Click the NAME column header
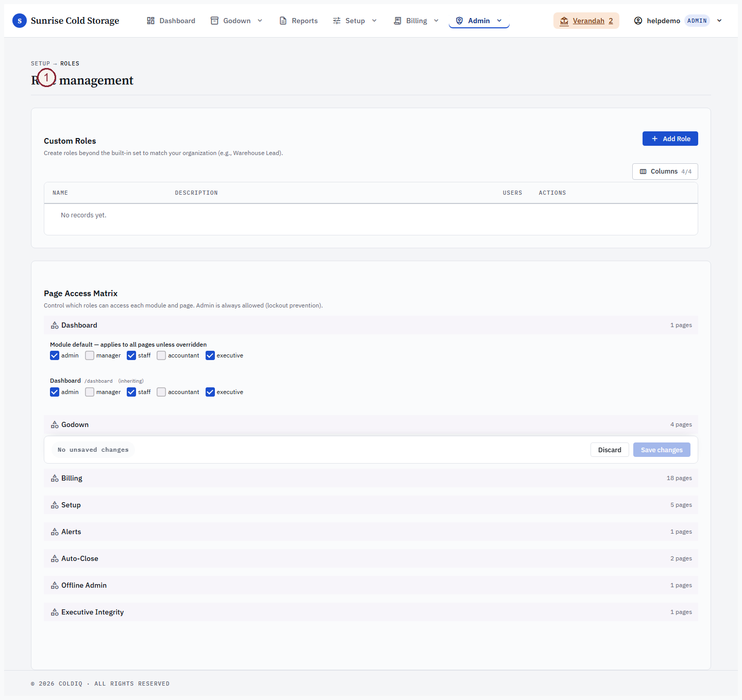Image resolution: width=742 pixels, height=700 pixels. click(60, 193)
